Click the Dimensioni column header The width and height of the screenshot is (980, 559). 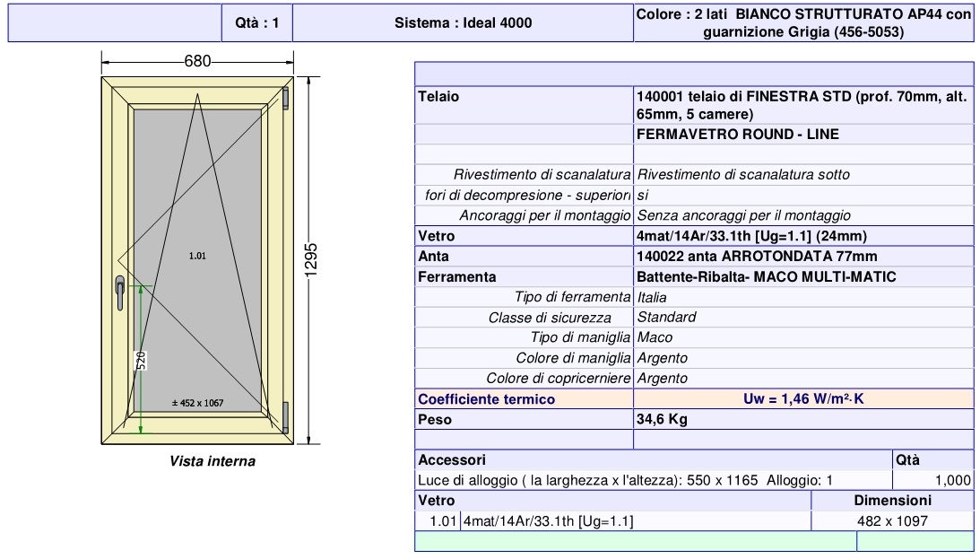[892, 501]
